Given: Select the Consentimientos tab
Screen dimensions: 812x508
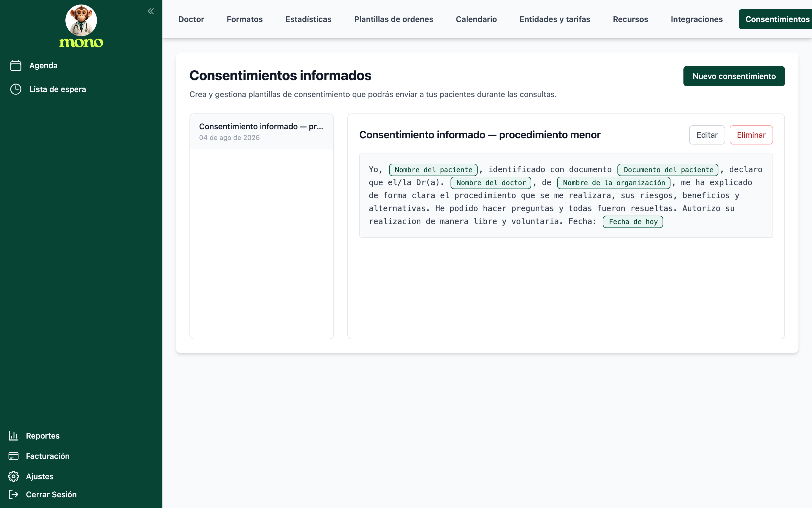Looking at the screenshot, I should click(x=775, y=19).
